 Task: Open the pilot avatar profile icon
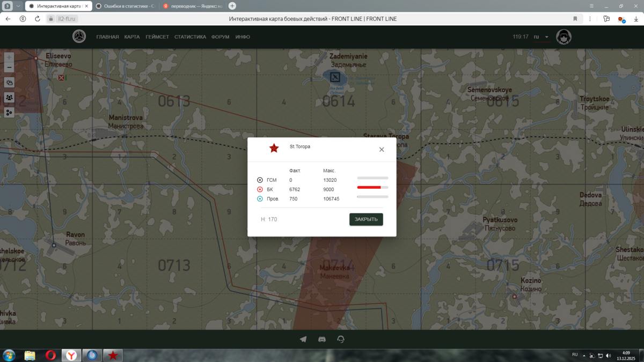point(563,37)
